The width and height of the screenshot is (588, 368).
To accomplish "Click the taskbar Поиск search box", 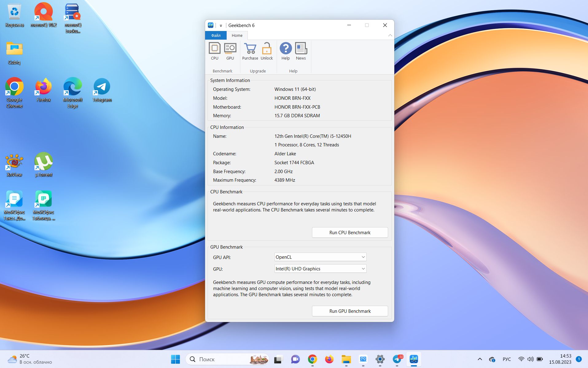I will [227, 359].
